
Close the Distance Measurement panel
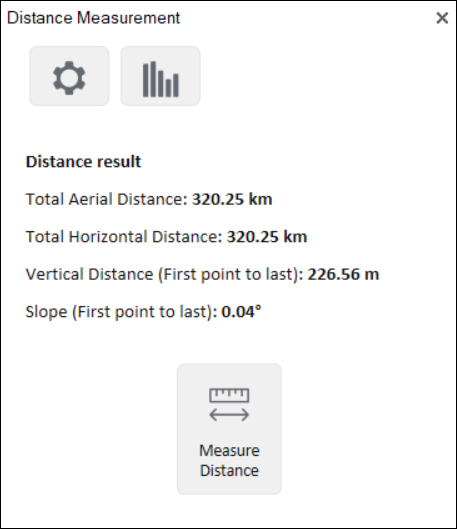[442, 18]
